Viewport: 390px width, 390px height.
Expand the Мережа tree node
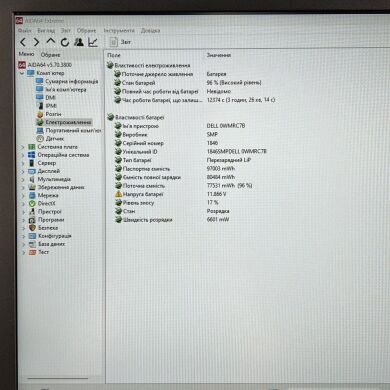pos(23,196)
